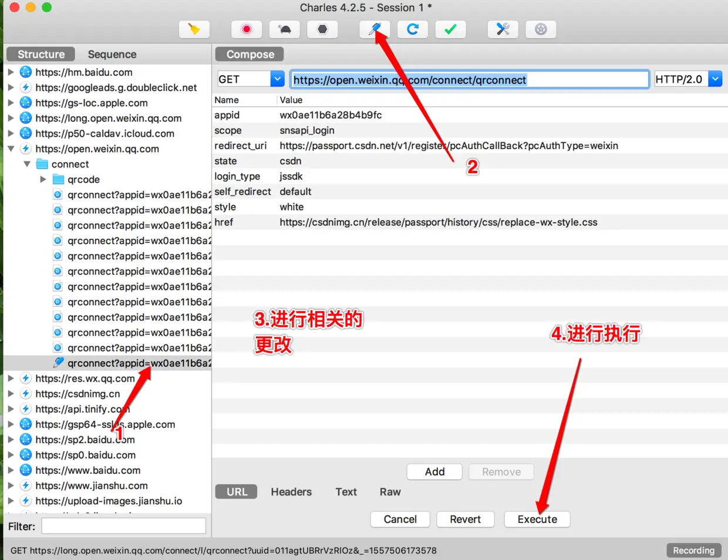Screen dimensions: 728x560
Task: Toggle the red Record button in toolbar
Action: click(247, 29)
